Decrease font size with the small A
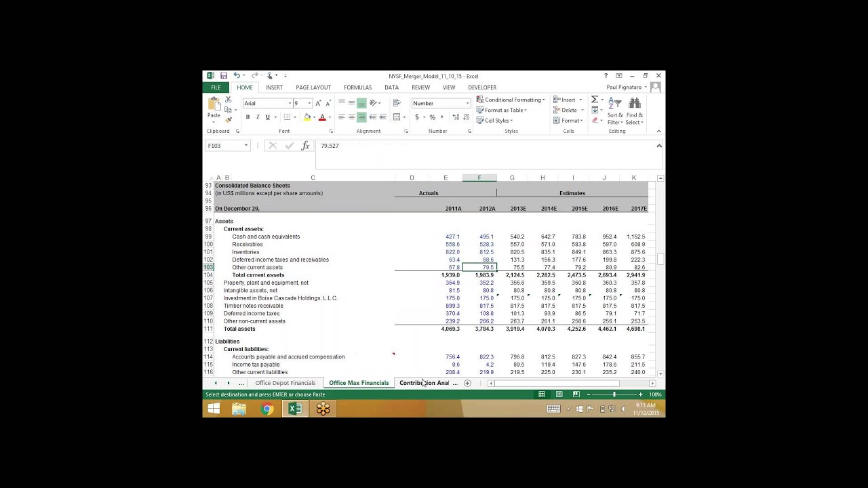The width and height of the screenshot is (868, 488). tap(328, 103)
